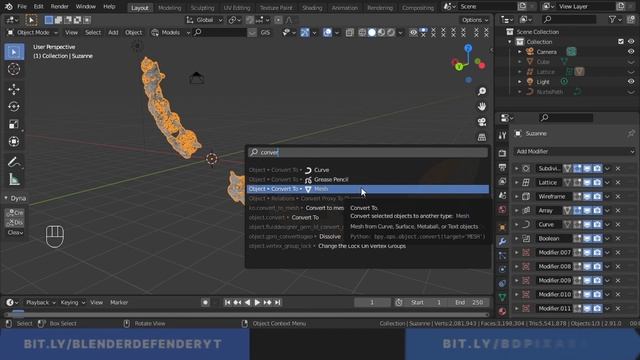Jump to the timeline end frame

[278, 302]
